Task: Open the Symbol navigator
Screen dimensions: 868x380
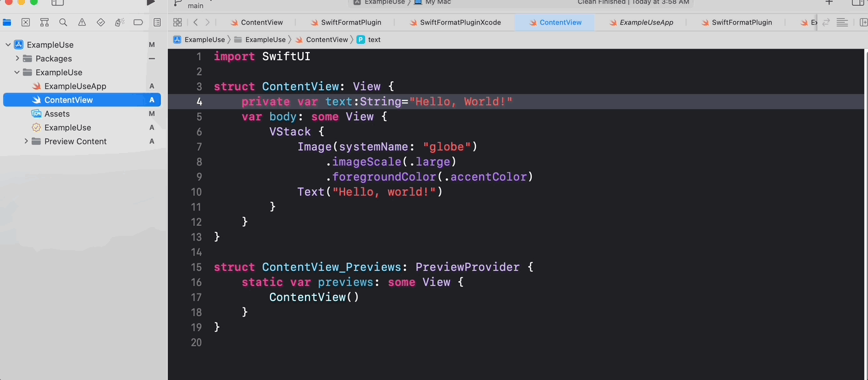Action: (44, 22)
